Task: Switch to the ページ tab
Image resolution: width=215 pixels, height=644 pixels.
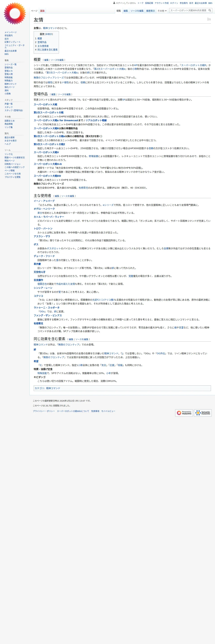Action: point(34,11)
